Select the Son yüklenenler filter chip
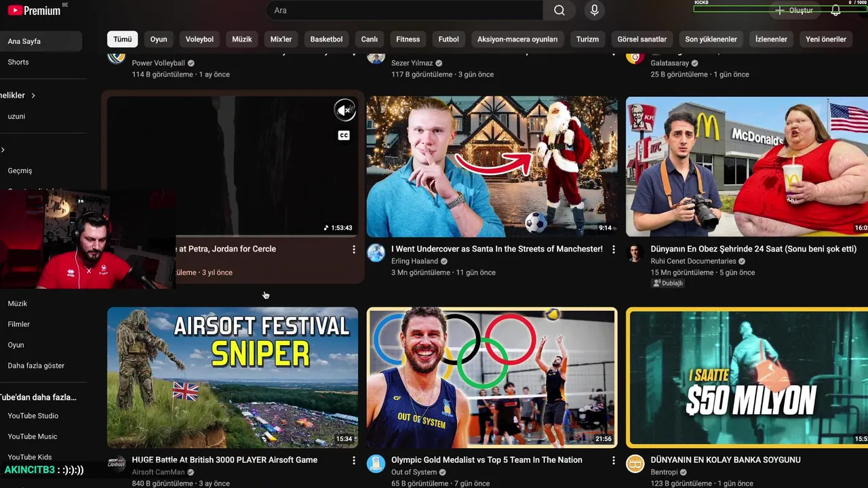Screen dimensions: 868x488 tap(711, 39)
